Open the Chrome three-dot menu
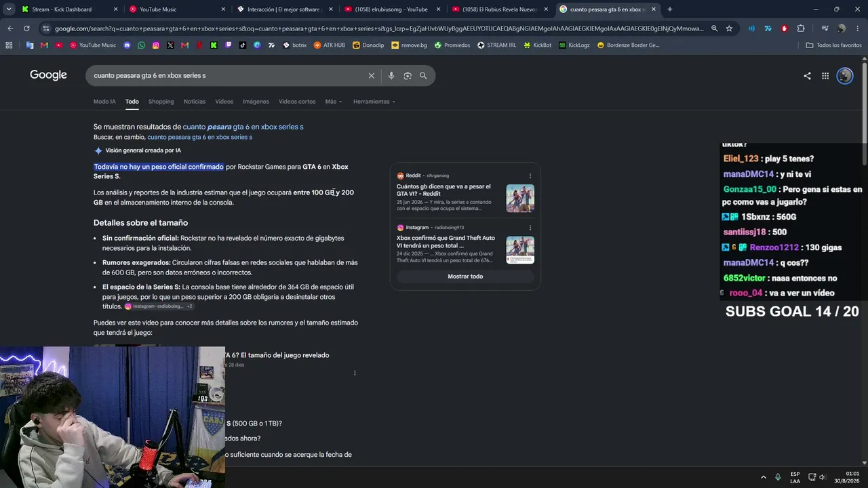Screen dimensions: 868x488 [x=858, y=28]
